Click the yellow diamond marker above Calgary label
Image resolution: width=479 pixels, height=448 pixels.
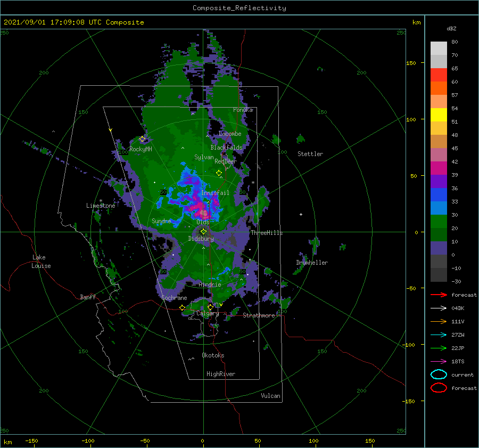(210, 307)
